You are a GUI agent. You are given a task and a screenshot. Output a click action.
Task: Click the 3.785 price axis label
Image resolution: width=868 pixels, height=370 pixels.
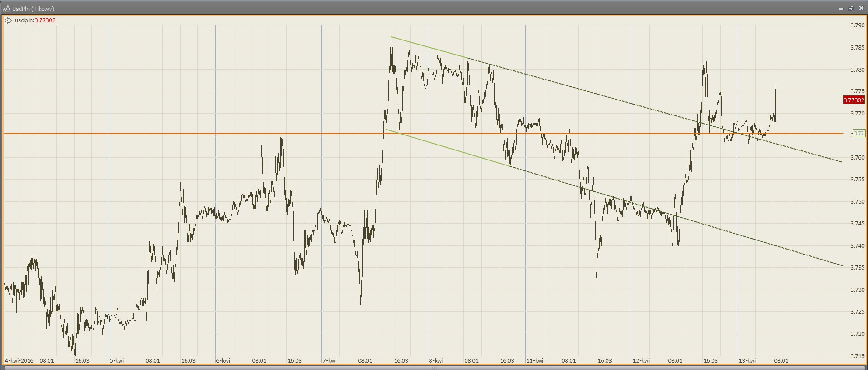coord(857,48)
